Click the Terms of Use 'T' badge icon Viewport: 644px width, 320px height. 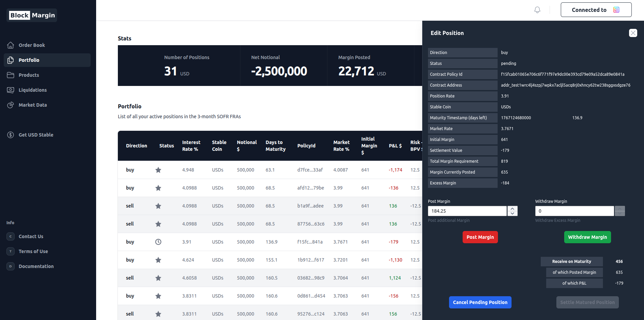[x=11, y=251]
